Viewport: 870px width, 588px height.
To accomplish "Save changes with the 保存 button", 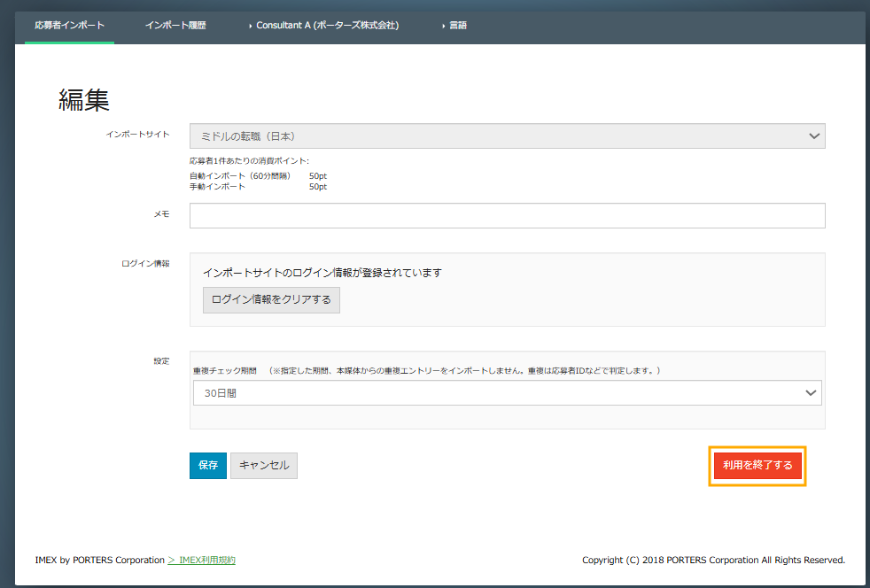I will 208,466.
